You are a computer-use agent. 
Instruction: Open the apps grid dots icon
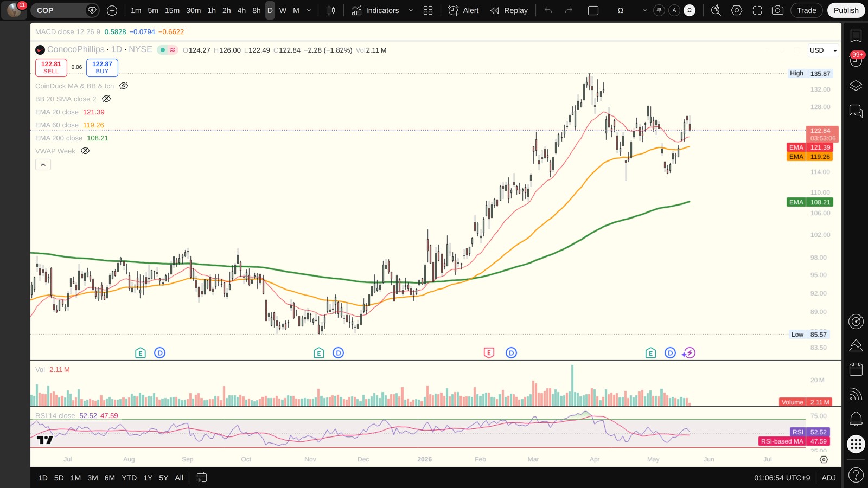click(x=856, y=444)
